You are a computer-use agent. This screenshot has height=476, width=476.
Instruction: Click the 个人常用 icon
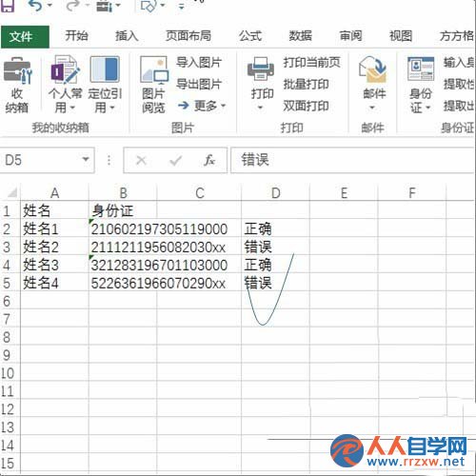click(65, 69)
